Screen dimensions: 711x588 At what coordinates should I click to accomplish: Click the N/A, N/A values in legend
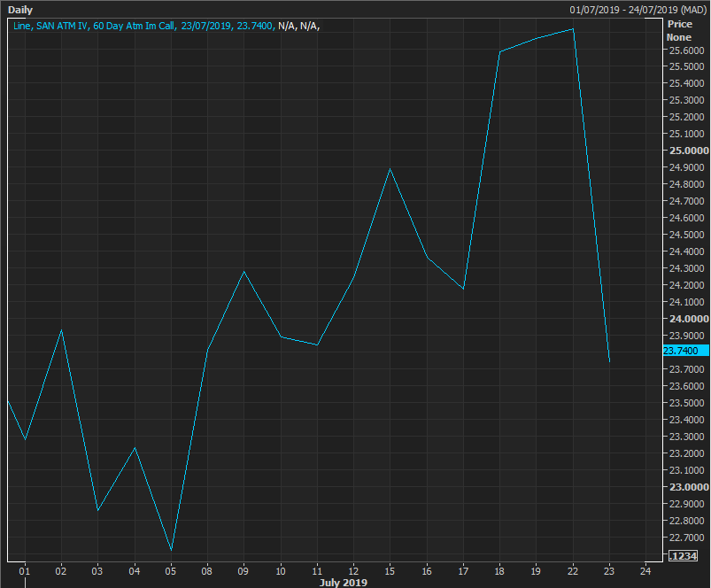(298, 26)
